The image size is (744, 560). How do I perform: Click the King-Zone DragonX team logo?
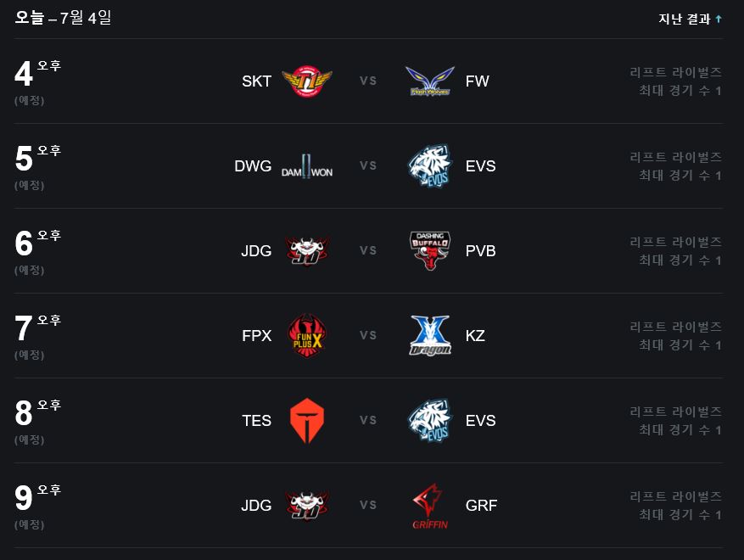(x=430, y=336)
